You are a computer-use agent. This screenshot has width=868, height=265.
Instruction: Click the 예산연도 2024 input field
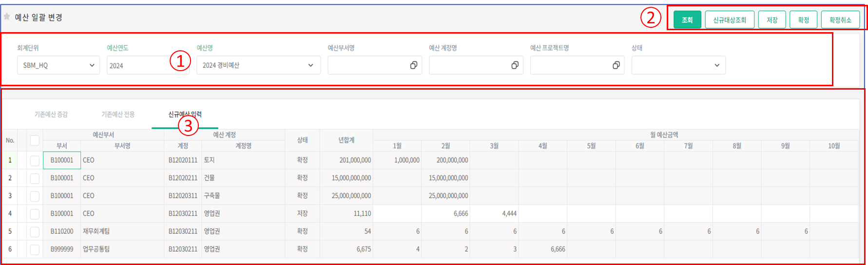(136, 65)
